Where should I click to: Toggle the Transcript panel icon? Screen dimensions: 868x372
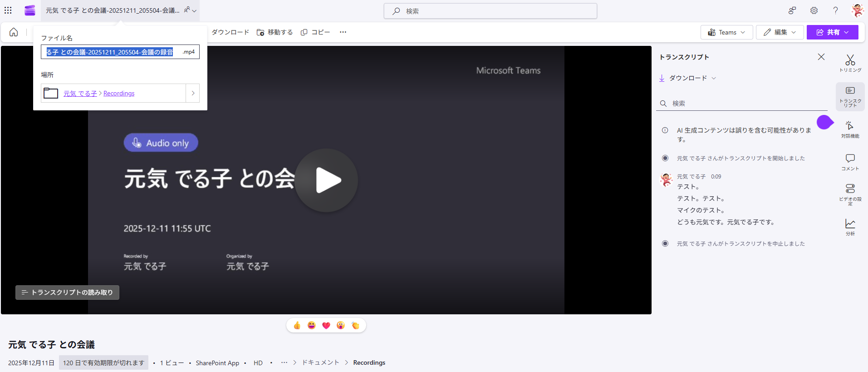pyautogui.click(x=850, y=96)
